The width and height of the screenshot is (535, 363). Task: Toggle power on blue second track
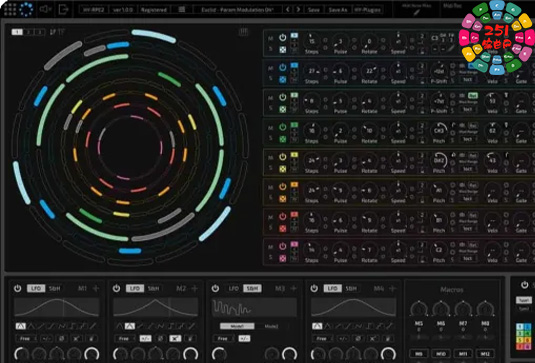pyautogui.click(x=283, y=67)
